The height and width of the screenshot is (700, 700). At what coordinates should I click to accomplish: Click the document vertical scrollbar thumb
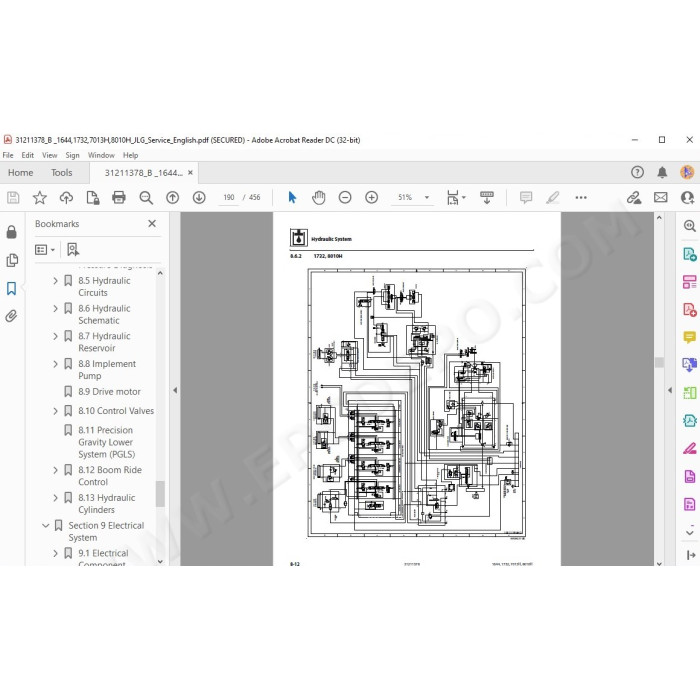click(x=659, y=362)
